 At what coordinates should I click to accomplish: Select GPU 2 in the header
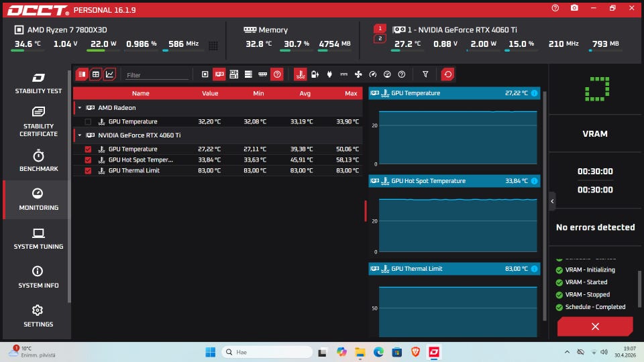tap(380, 39)
